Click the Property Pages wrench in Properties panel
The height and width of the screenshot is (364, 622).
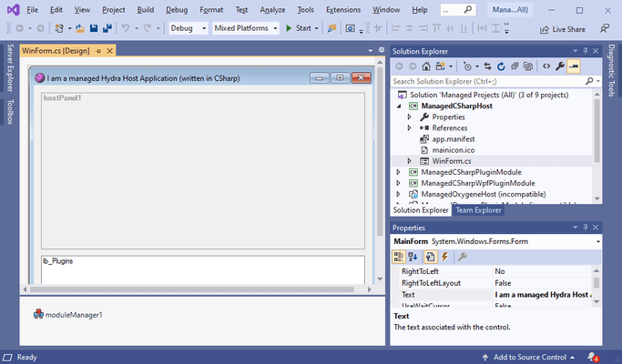coord(462,257)
